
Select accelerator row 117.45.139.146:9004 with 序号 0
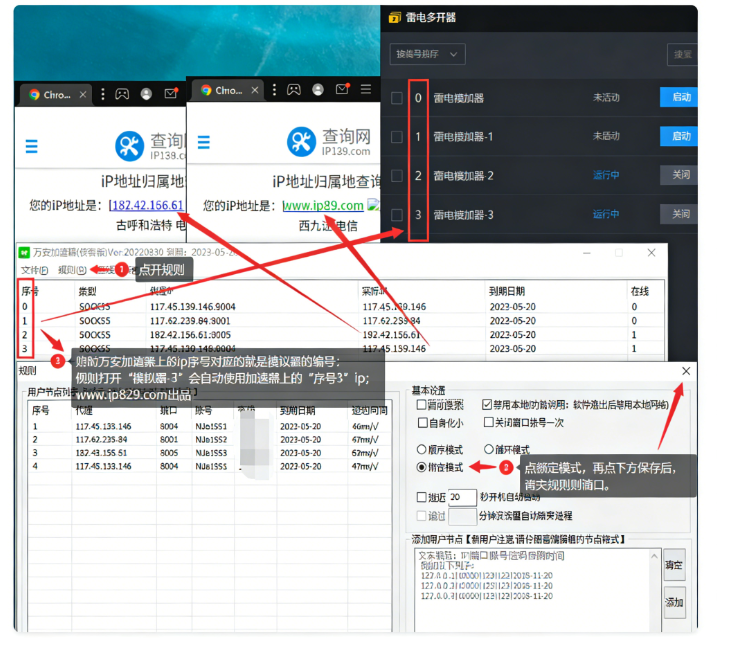click(x=341, y=307)
